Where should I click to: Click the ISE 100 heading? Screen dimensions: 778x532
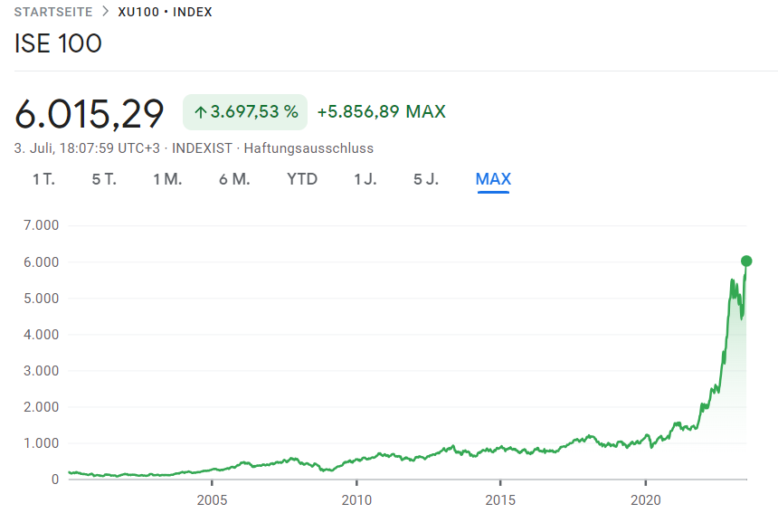tap(58, 43)
